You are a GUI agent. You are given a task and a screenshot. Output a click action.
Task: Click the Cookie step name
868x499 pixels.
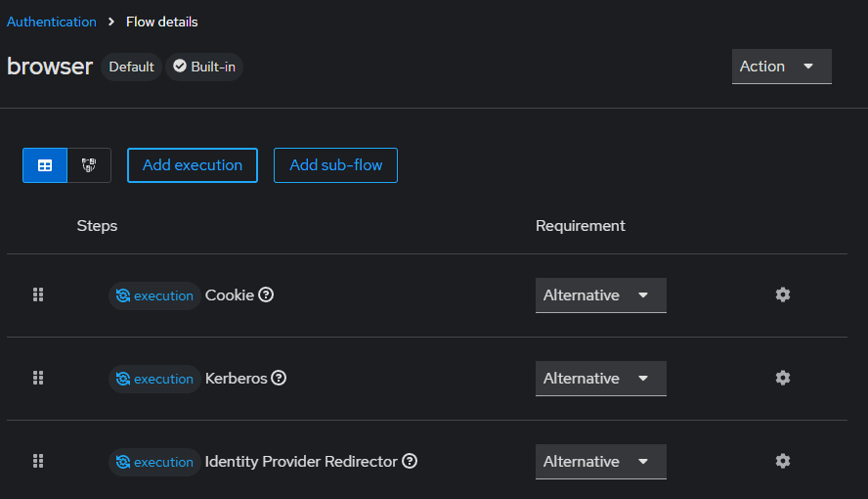point(229,295)
